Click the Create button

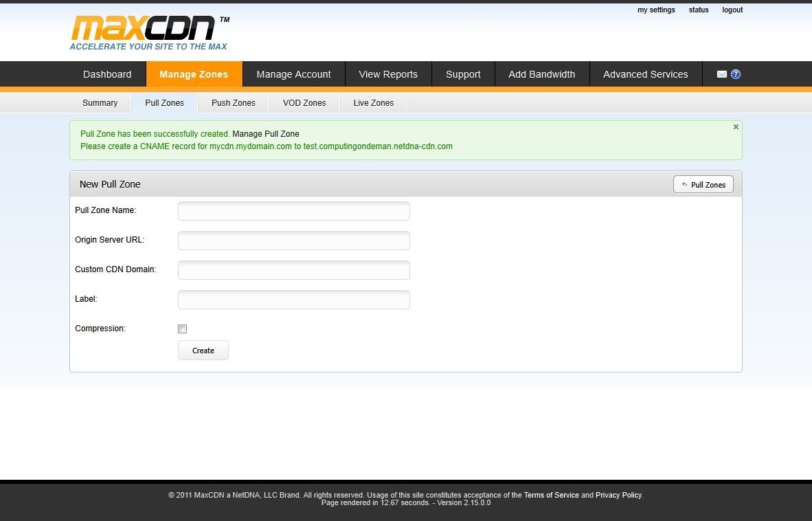203,351
